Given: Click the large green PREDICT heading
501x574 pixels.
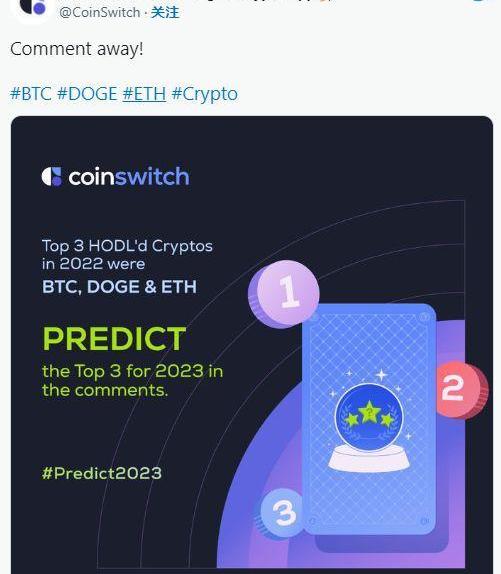Looking at the screenshot, I should 115,339.
